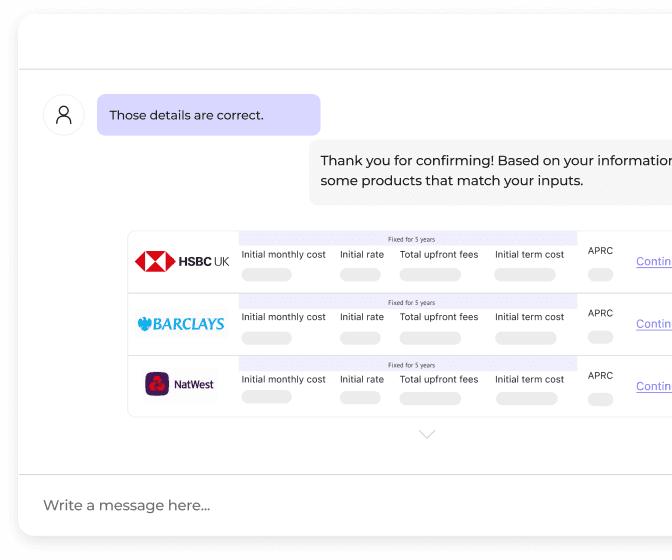
Task: Click 'Initial rate' in NatWest row
Action: tap(362, 379)
